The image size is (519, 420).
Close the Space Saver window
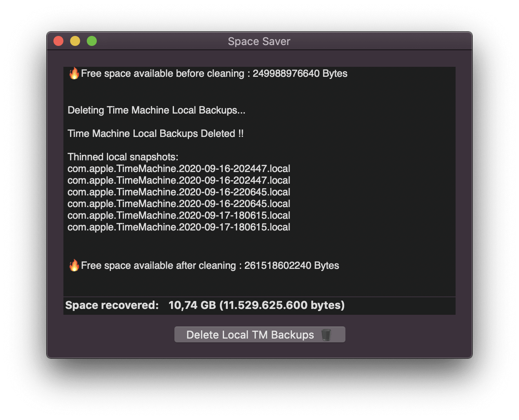click(x=58, y=41)
